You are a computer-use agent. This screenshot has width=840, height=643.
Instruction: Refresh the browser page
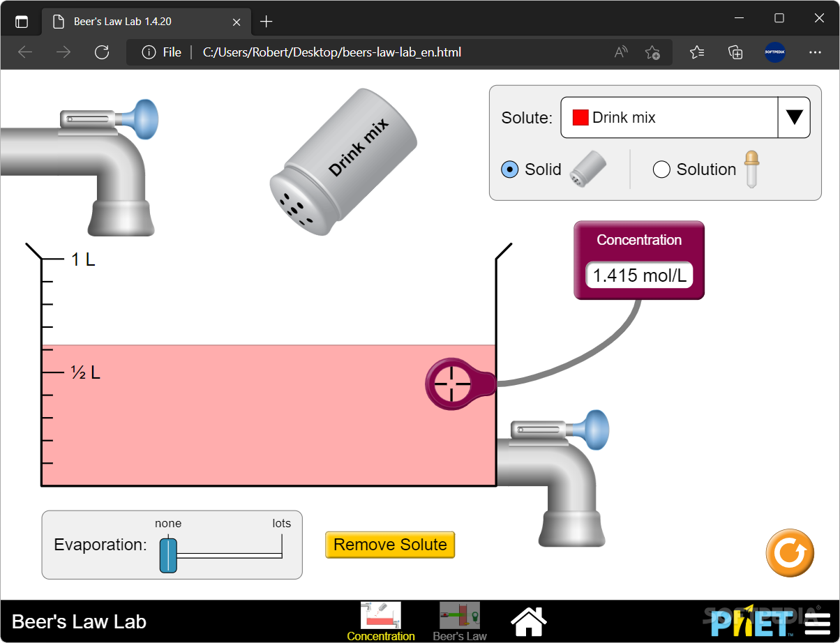(102, 52)
